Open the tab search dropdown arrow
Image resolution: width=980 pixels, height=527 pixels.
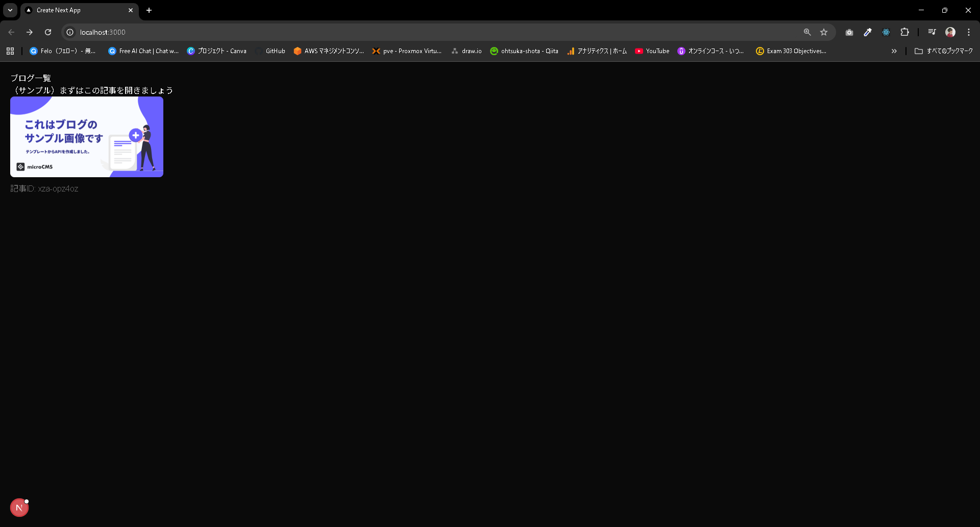tap(10, 10)
